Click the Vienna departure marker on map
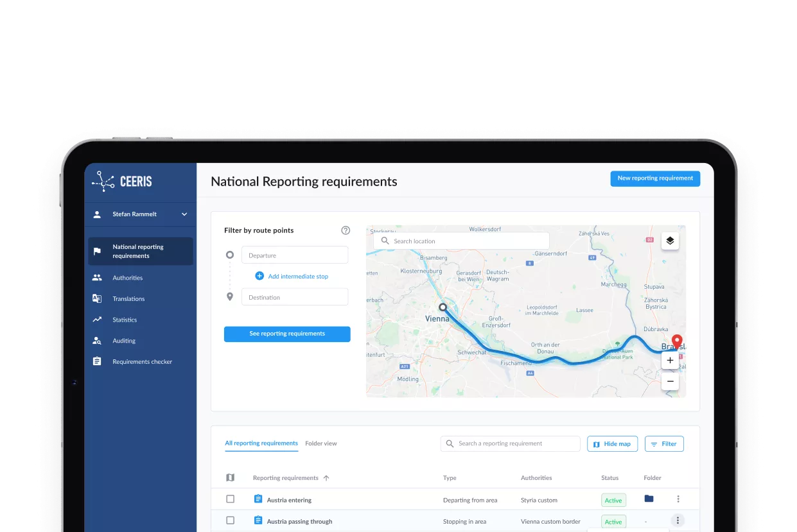The width and height of the screenshot is (797, 532). pyautogui.click(x=442, y=307)
